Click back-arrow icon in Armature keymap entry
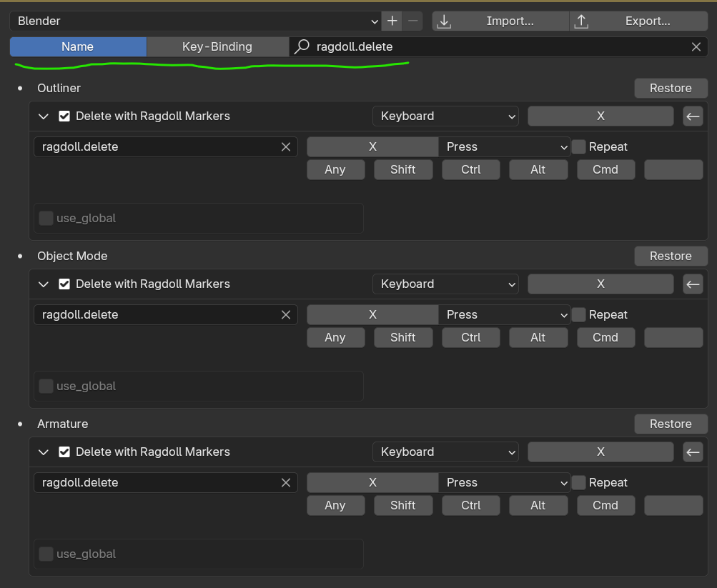The width and height of the screenshot is (717, 588). point(693,452)
